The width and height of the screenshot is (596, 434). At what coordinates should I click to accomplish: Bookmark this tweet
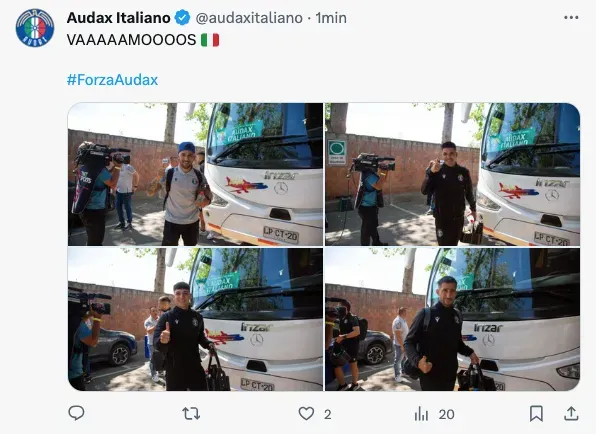coord(536,413)
